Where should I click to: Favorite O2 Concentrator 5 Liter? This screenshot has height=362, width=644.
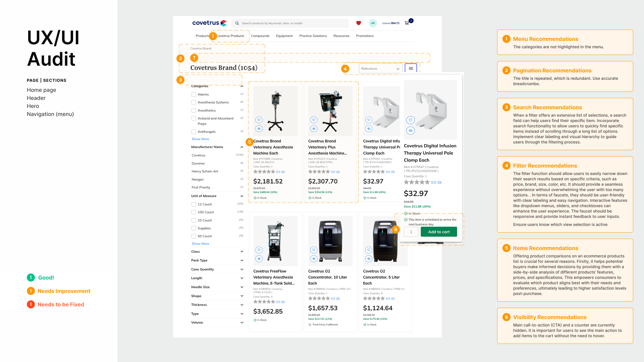369,250
